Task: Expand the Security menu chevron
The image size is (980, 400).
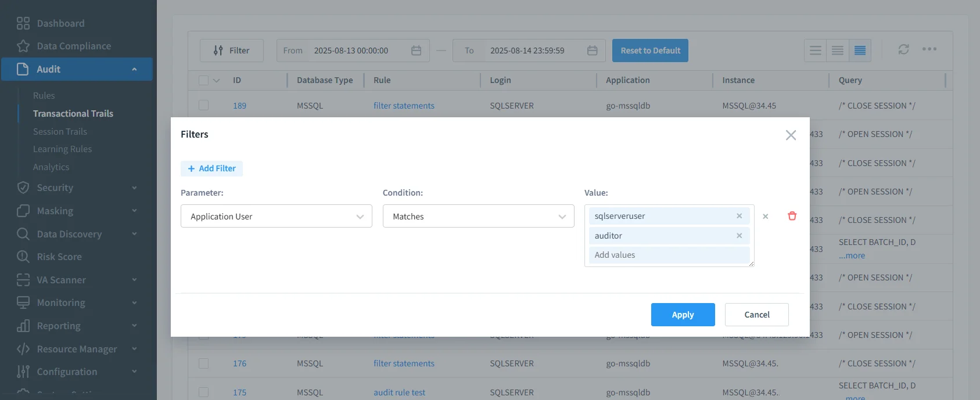Action: pos(134,188)
